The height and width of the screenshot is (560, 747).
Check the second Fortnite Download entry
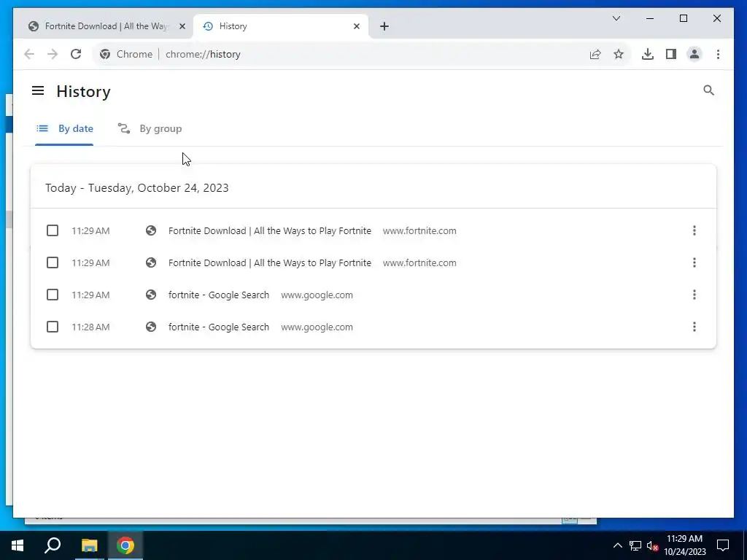(x=53, y=262)
